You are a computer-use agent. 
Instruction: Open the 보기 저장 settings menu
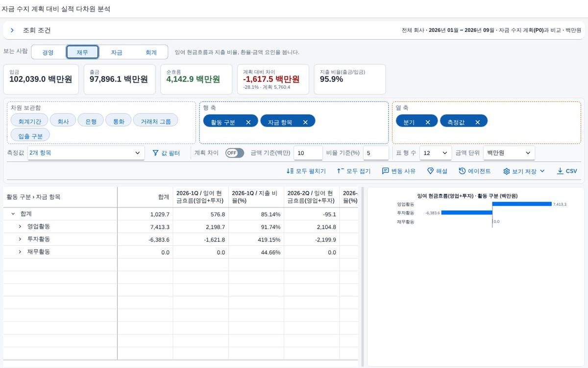tap(524, 171)
